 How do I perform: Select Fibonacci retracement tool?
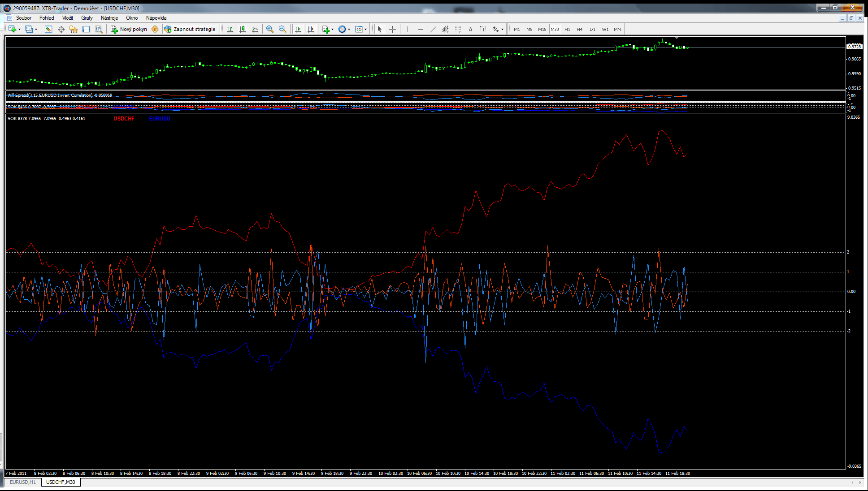click(x=458, y=29)
